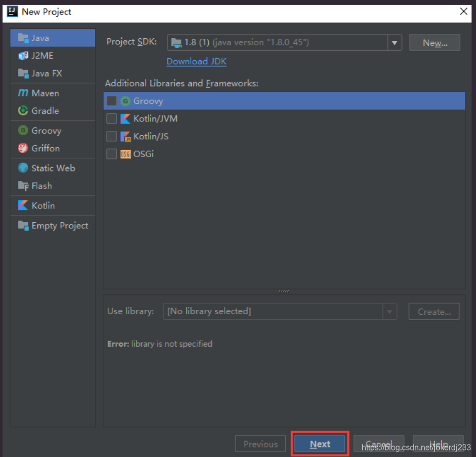Click the Groovy framework icon in list
Image resolution: width=476 pixels, height=457 pixels.
click(x=125, y=101)
